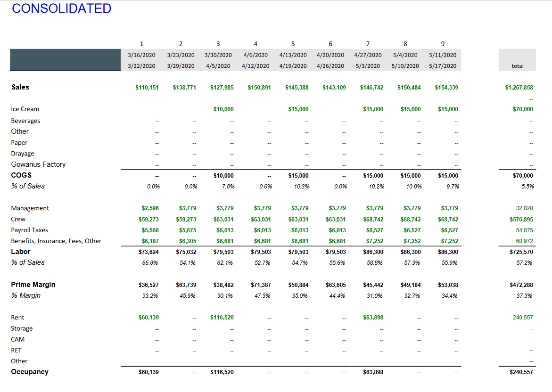
Task: Select week 3 Ice Cream $10,000 cell
Action: tap(223, 109)
